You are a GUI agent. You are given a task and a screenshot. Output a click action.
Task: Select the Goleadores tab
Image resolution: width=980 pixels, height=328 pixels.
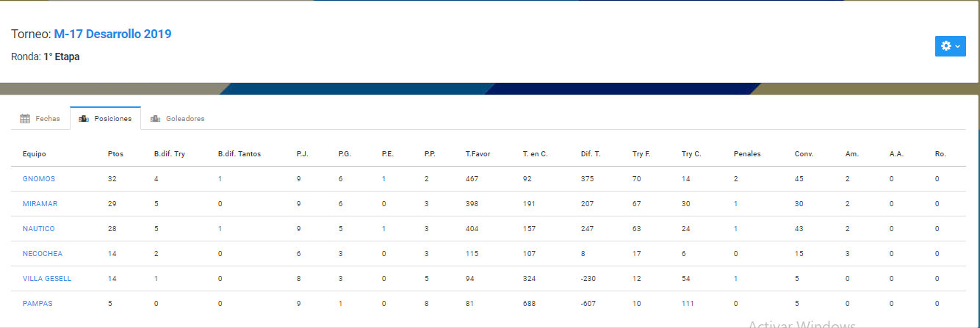[178, 118]
